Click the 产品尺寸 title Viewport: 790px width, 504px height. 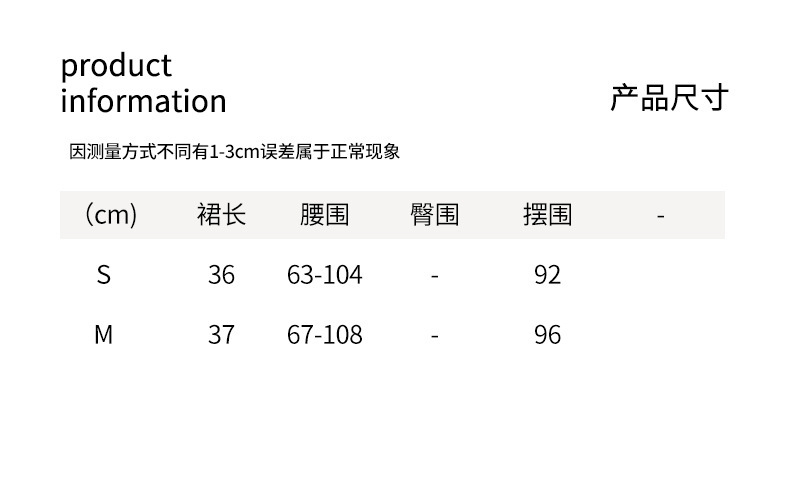(x=669, y=98)
